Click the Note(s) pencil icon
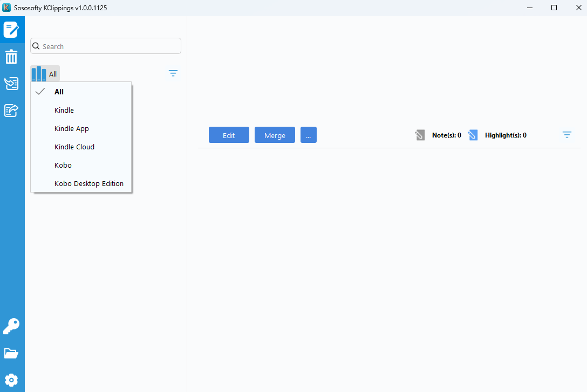Screen dimensions: 587x392 420,135
